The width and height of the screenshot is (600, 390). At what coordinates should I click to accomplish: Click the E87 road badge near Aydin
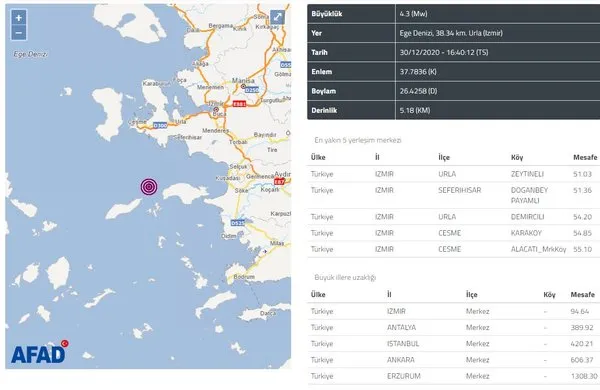[x=280, y=181]
